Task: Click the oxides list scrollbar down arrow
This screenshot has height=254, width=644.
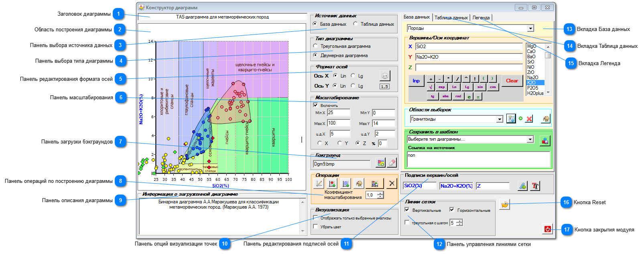Action: (x=548, y=92)
